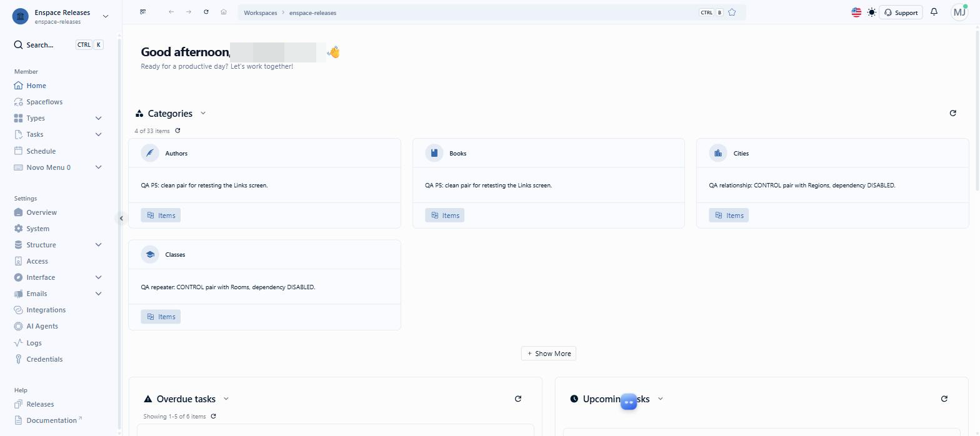The width and height of the screenshot is (980, 436).
Task: Click the Tasks file icon
Action: pos(19,134)
